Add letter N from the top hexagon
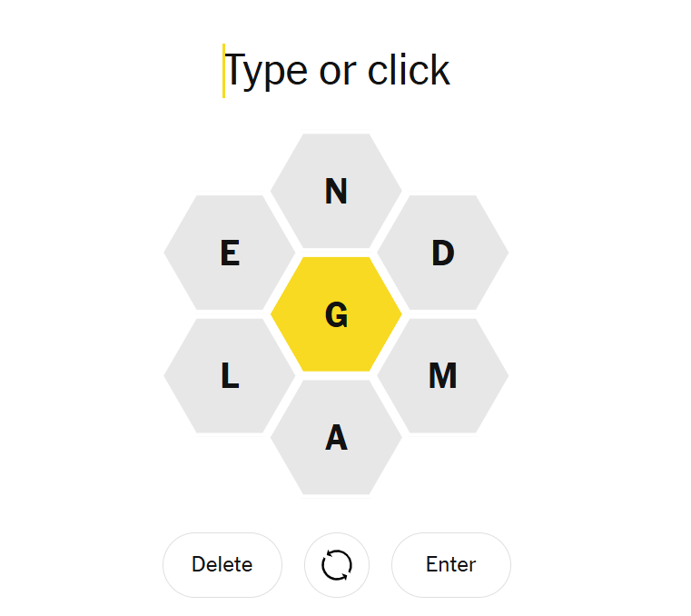Viewport: 691px width, 616px height. click(336, 191)
